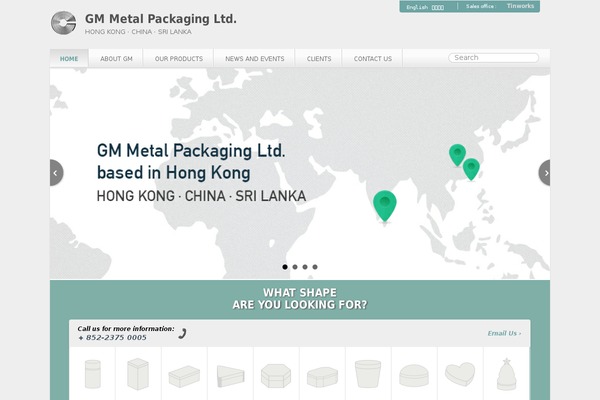Image resolution: width=600 pixels, height=400 pixels.
Task: Click the Call us for more information text
Action: (x=126, y=328)
